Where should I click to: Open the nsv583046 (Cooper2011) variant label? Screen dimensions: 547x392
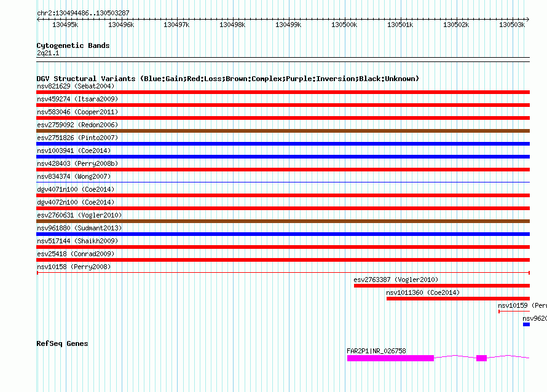[x=77, y=112]
